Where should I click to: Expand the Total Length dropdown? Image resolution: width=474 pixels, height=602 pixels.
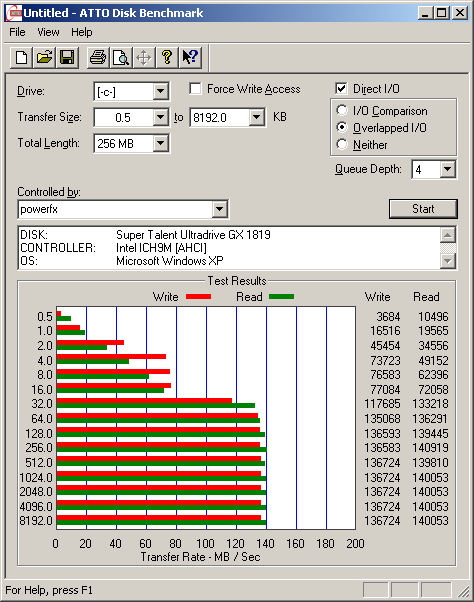point(160,144)
